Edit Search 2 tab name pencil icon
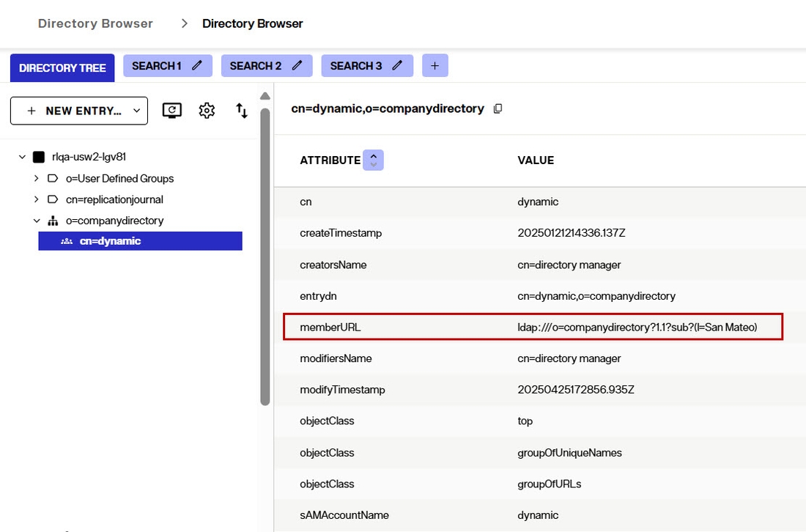This screenshot has height=532, width=806. pyautogui.click(x=297, y=65)
